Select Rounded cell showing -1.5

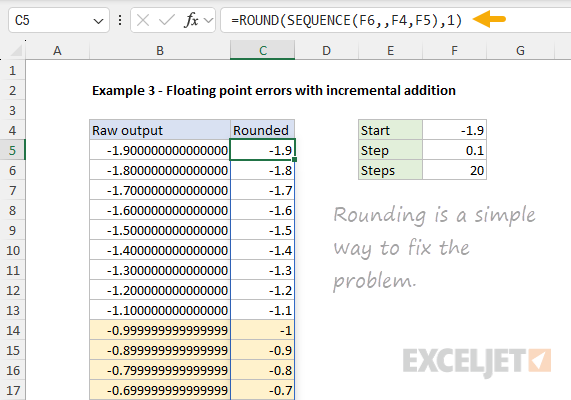(263, 231)
